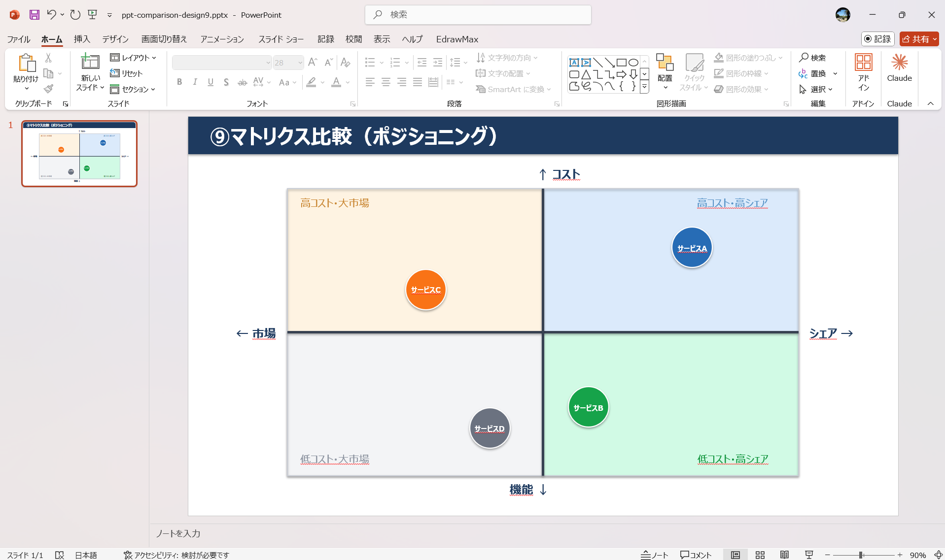Fit slide to window icon
This screenshot has width=945, height=560.
(938, 555)
